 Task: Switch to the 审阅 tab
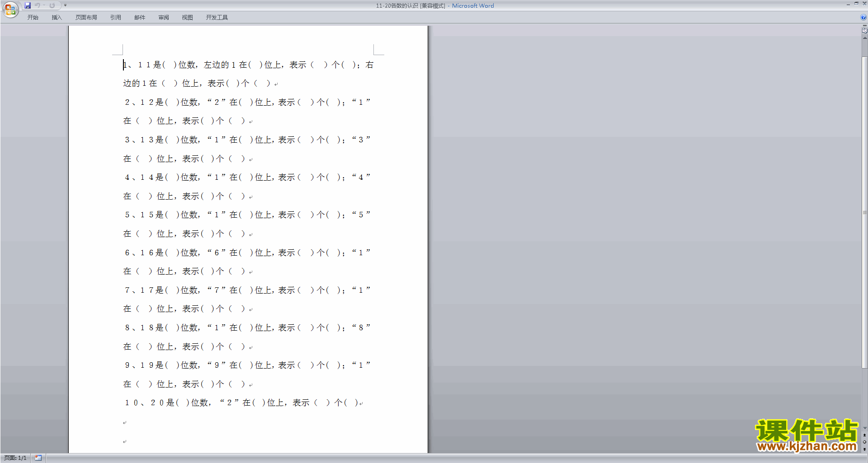[164, 18]
